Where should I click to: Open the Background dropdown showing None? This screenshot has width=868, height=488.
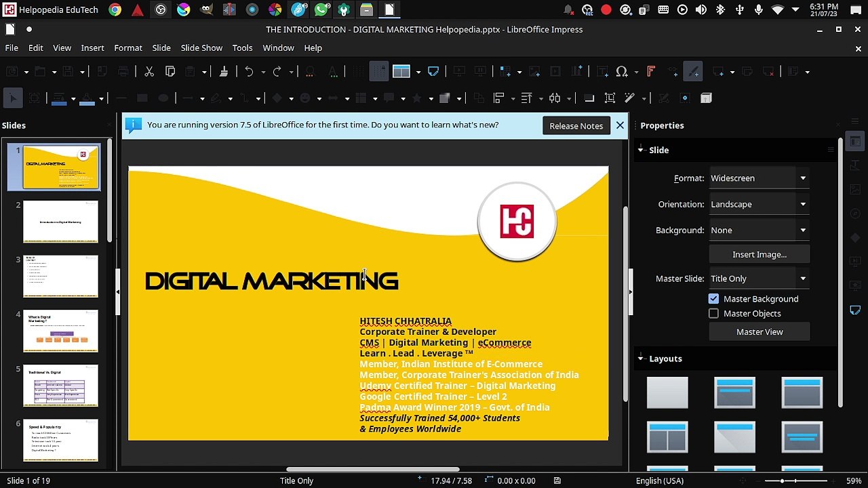[759, 230]
